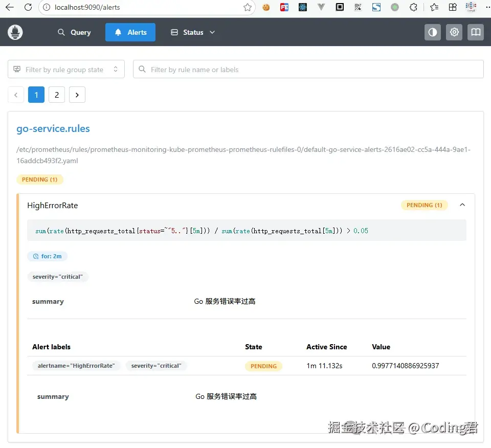Open the Alerts tab

[x=130, y=32]
